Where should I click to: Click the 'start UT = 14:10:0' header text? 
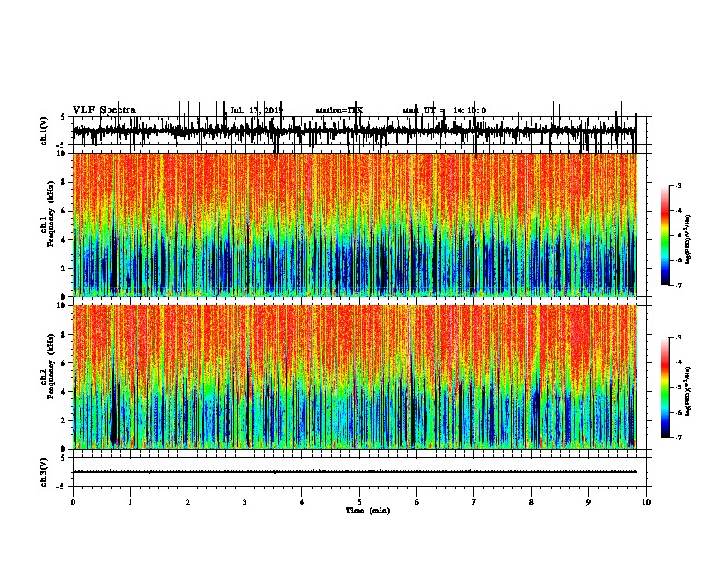coord(444,110)
